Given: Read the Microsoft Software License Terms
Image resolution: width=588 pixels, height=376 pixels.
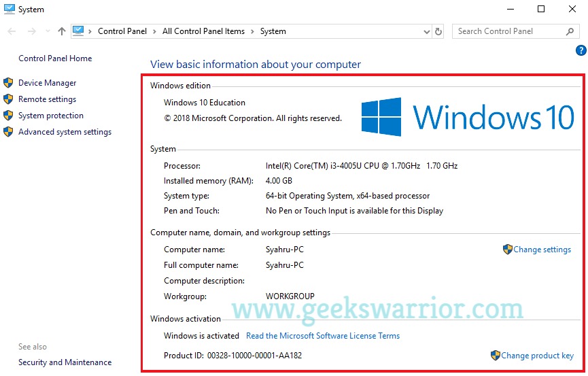Looking at the screenshot, I should (323, 336).
